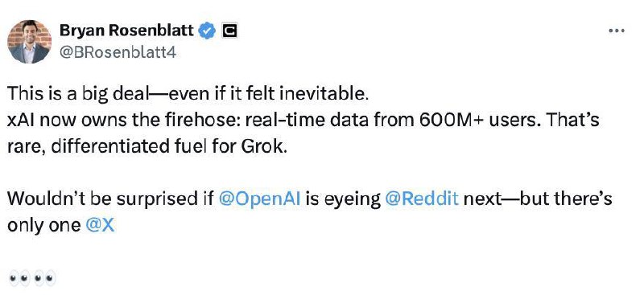Viewport: 644px width, 295px height.
Task: Follow the @Reddit mention link
Action: click(422, 199)
